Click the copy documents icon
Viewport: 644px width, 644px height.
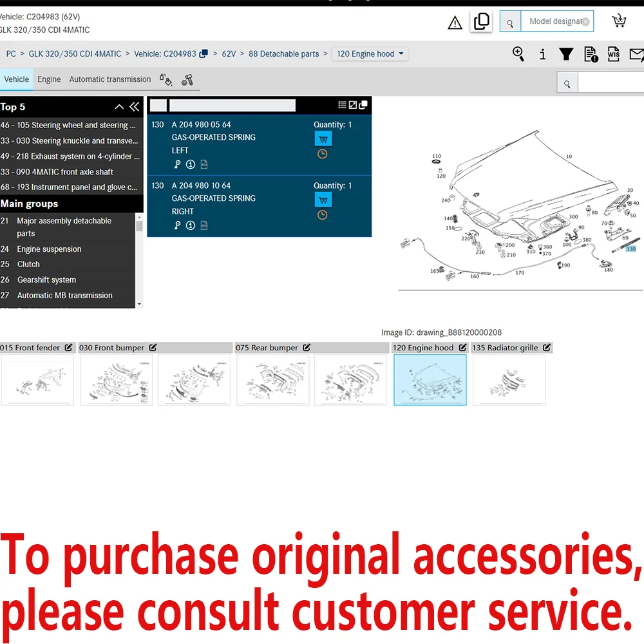481,21
